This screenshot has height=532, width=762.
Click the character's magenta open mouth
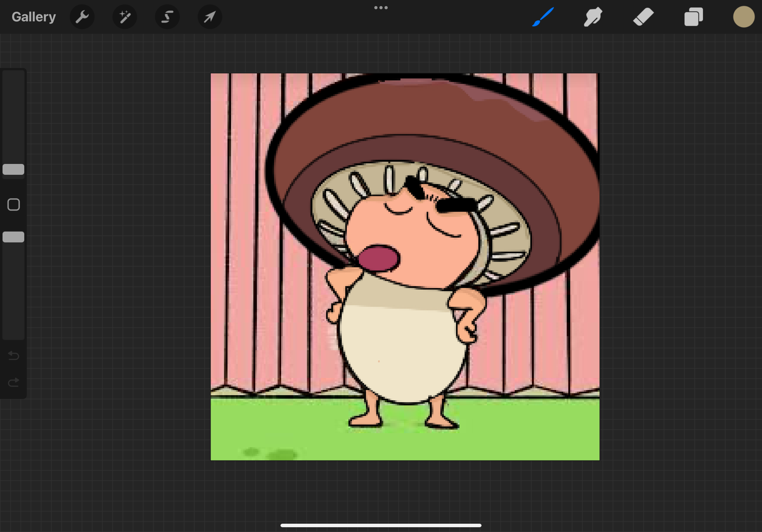click(x=378, y=258)
